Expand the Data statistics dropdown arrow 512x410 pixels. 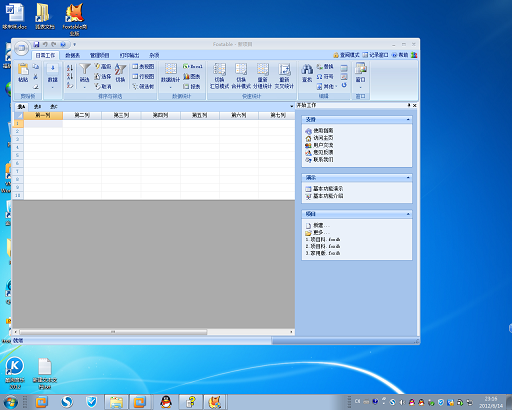[171, 87]
